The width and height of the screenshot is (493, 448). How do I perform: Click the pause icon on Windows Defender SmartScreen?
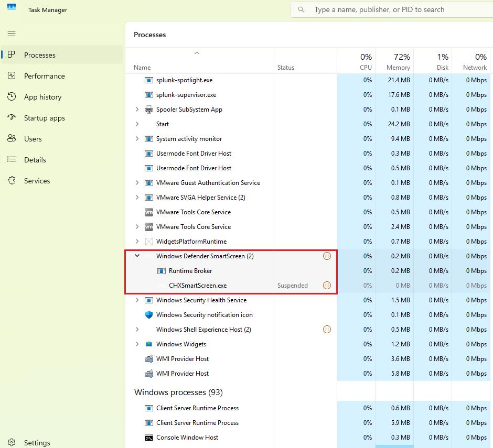point(327,256)
